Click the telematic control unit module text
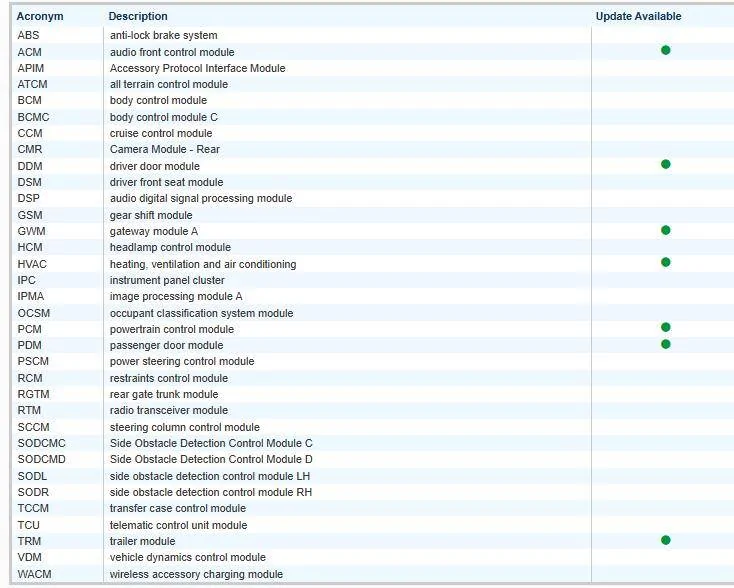 [178, 525]
